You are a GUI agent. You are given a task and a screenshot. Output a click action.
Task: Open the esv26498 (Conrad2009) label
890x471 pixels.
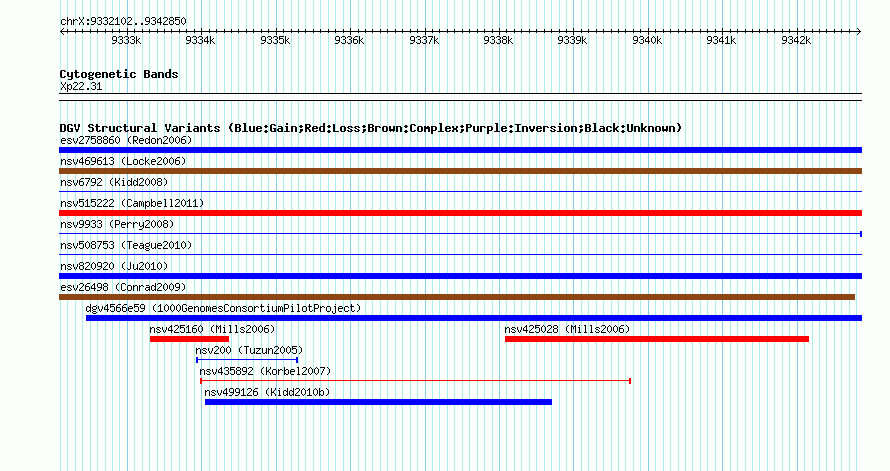pyautogui.click(x=123, y=287)
